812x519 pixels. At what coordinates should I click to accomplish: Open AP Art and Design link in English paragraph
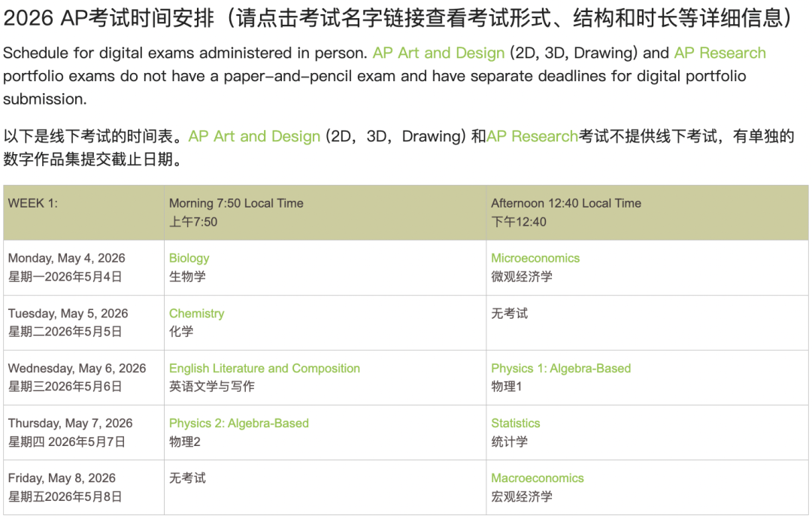pyautogui.click(x=438, y=53)
